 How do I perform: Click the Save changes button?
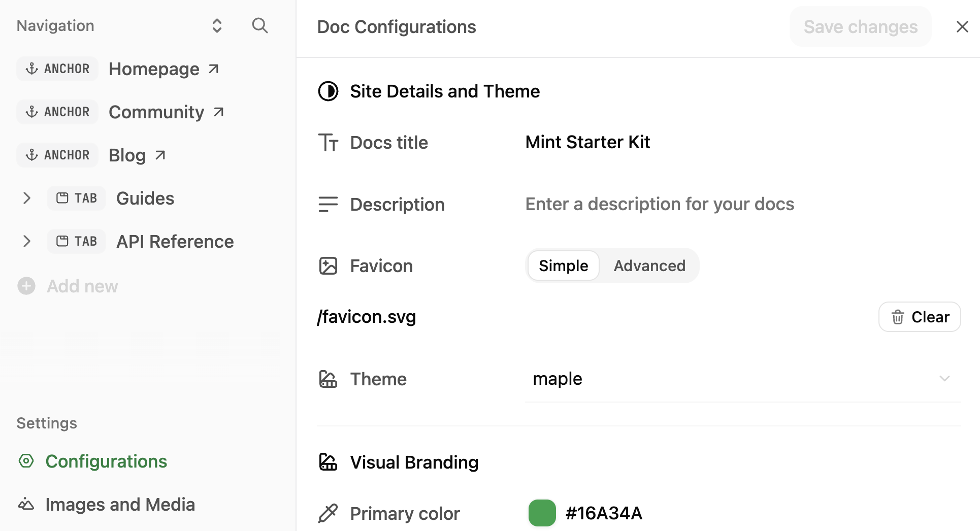(860, 26)
